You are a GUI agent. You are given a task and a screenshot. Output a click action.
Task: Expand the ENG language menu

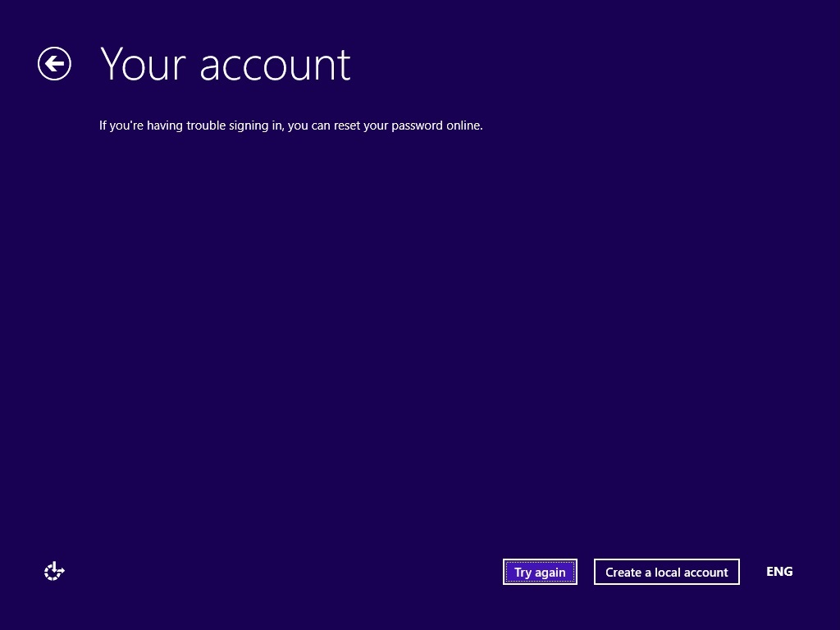[x=778, y=572]
